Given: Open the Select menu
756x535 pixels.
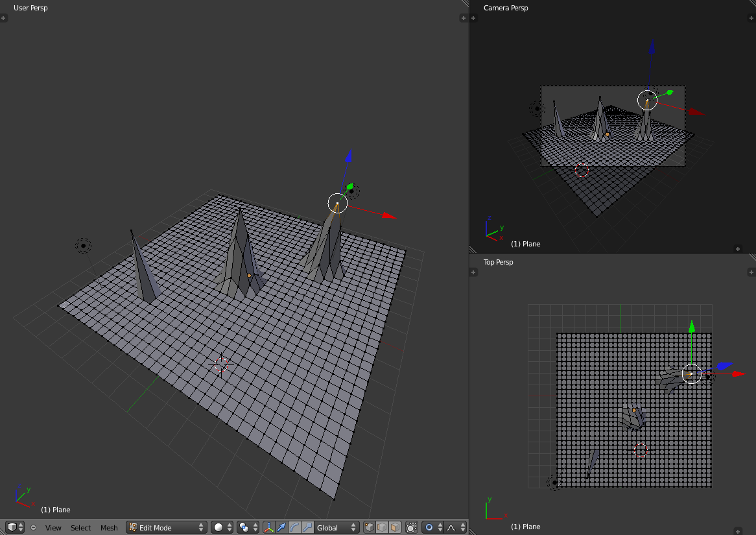Looking at the screenshot, I should [81, 528].
